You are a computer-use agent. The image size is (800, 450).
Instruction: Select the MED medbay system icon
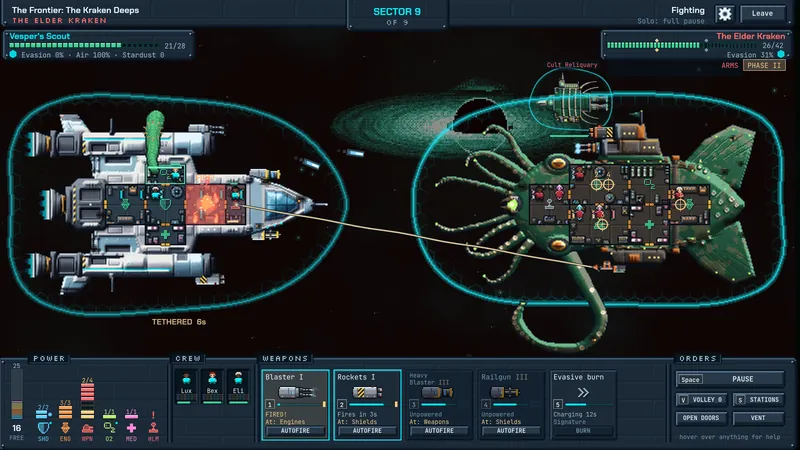pos(131,428)
